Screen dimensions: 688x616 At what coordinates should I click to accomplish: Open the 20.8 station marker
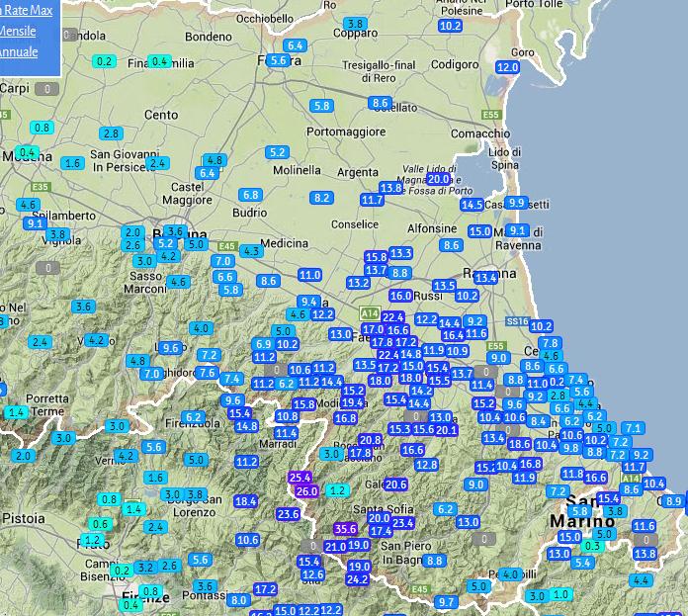click(x=370, y=440)
